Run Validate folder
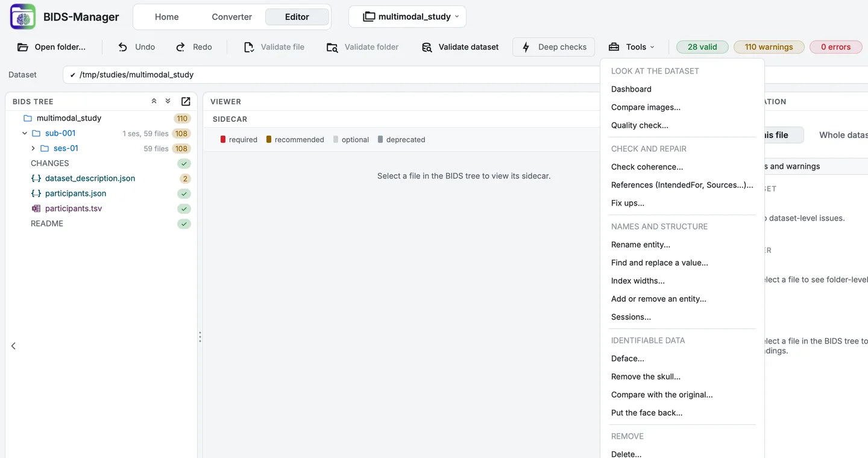 pos(362,47)
